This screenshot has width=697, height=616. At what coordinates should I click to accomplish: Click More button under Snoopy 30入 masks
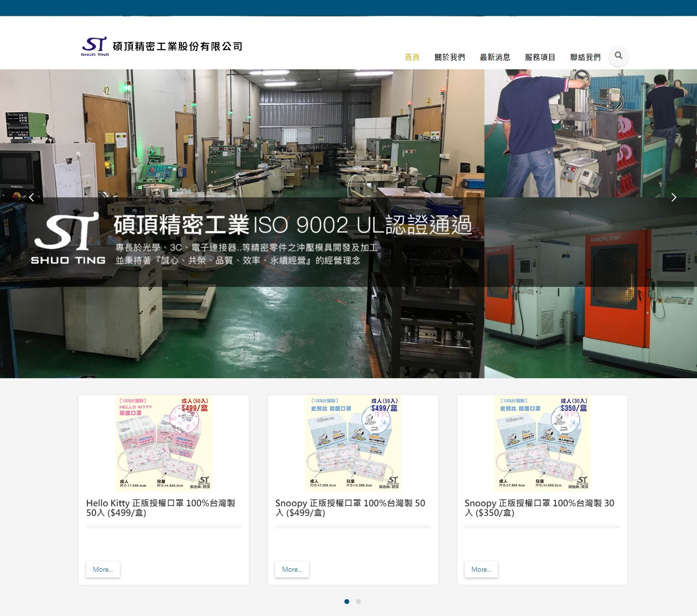tap(481, 569)
